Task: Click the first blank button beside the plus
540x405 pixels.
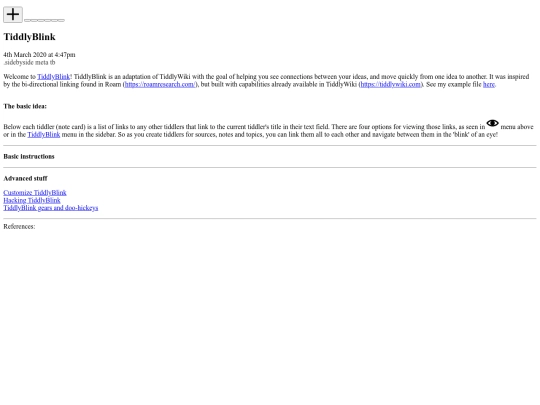Action: click(x=27, y=20)
